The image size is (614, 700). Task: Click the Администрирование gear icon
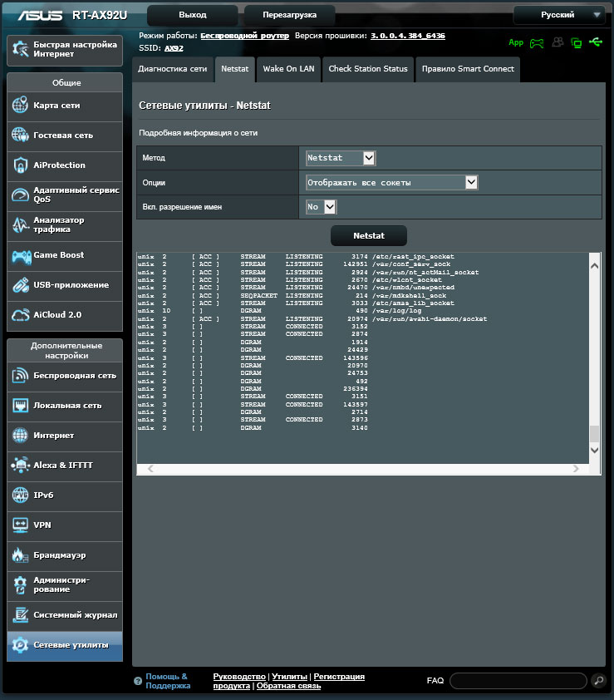21,584
